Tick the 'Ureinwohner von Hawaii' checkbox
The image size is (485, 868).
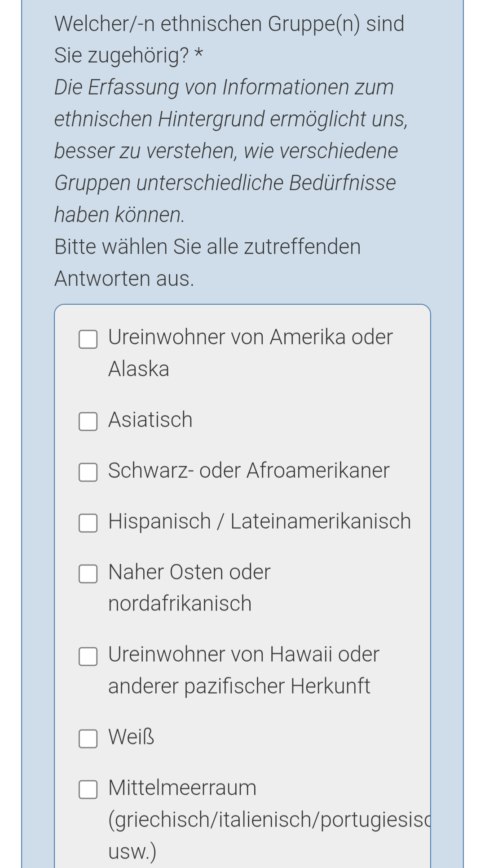click(88, 656)
